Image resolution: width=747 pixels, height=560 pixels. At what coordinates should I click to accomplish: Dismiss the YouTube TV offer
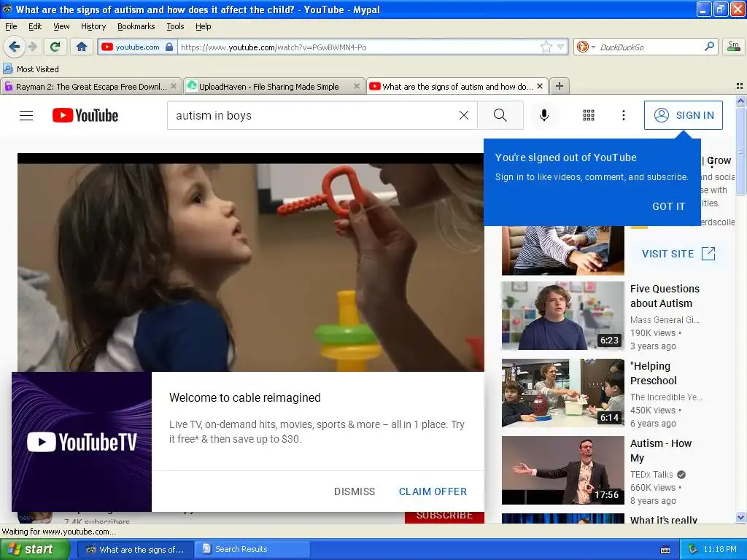click(355, 491)
